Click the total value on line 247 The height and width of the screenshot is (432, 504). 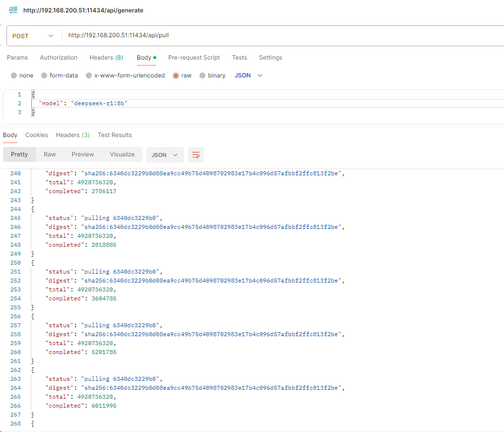pyautogui.click(x=95, y=236)
